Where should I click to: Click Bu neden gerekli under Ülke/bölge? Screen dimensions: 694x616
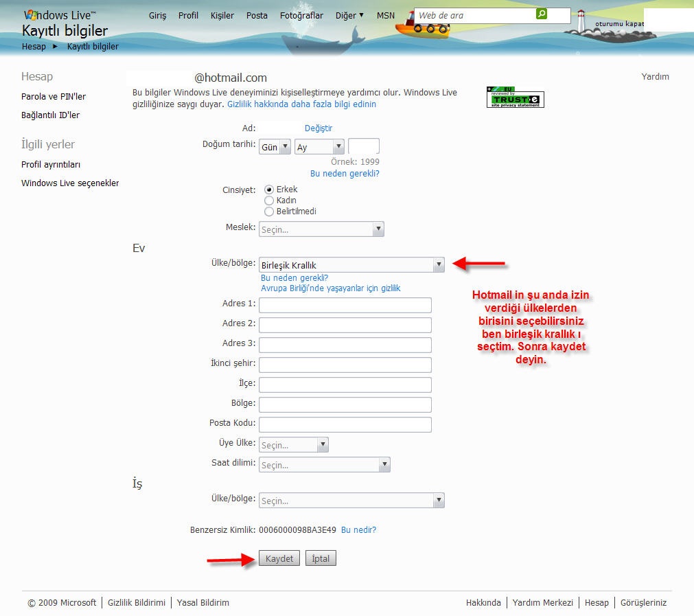pyautogui.click(x=294, y=277)
